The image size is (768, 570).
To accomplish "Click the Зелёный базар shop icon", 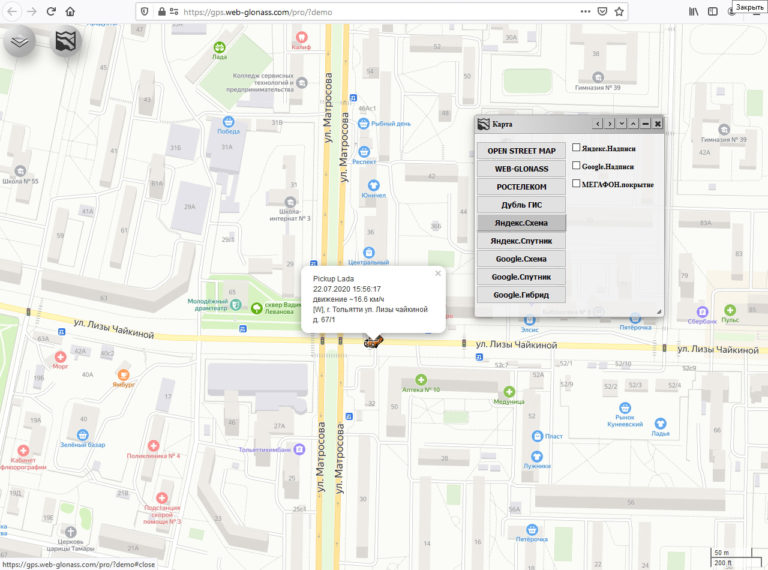I will tap(82, 435).
